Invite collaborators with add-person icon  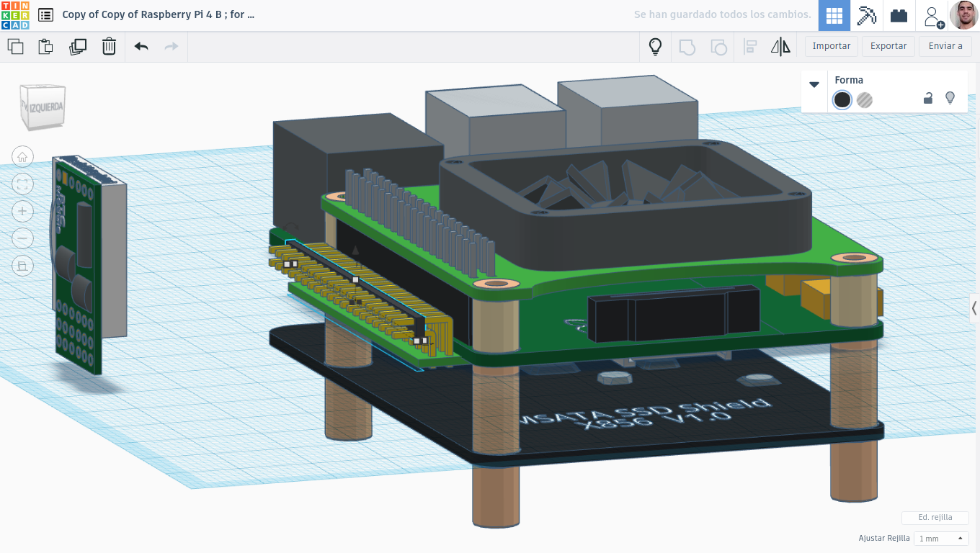[x=932, y=16]
